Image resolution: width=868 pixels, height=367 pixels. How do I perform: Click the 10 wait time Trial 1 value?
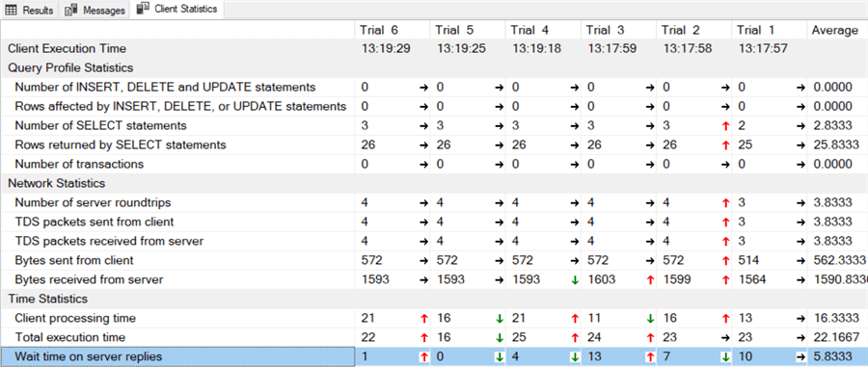click(746, 356)
